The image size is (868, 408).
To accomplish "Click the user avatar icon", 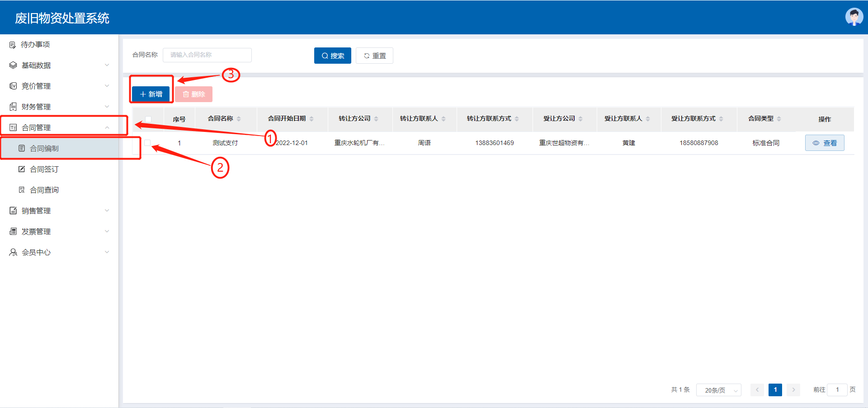I will tap(854, 17).
